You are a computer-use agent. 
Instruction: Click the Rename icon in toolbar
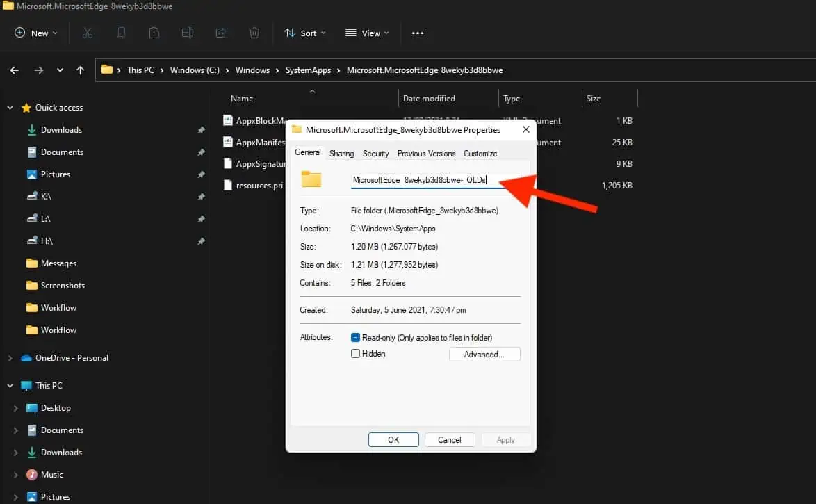pyautogui.click(x=188, y=33)
